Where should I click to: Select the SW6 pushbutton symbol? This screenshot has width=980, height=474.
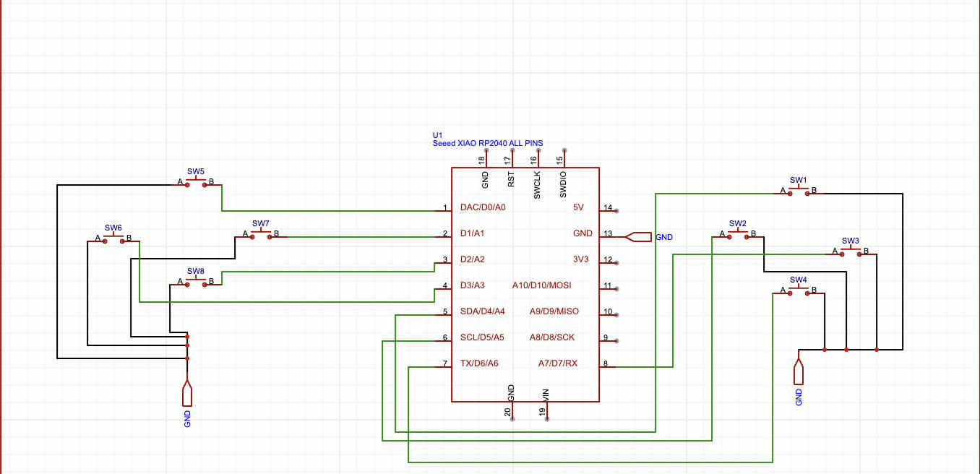113,238
